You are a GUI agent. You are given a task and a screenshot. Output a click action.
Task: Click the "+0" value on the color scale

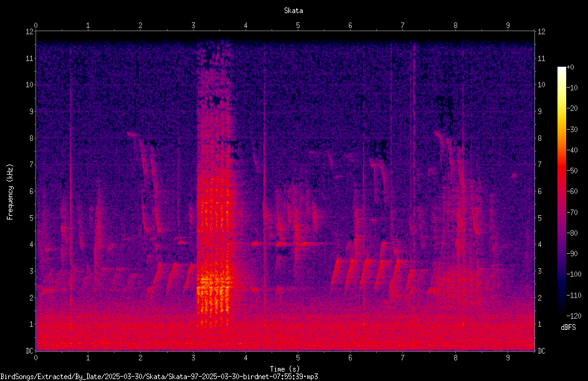[570, 67]
